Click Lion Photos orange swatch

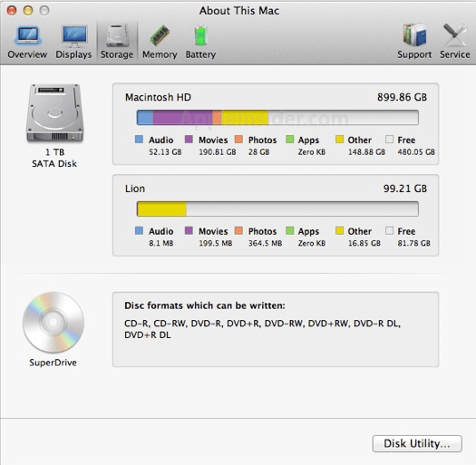point(239,230)
